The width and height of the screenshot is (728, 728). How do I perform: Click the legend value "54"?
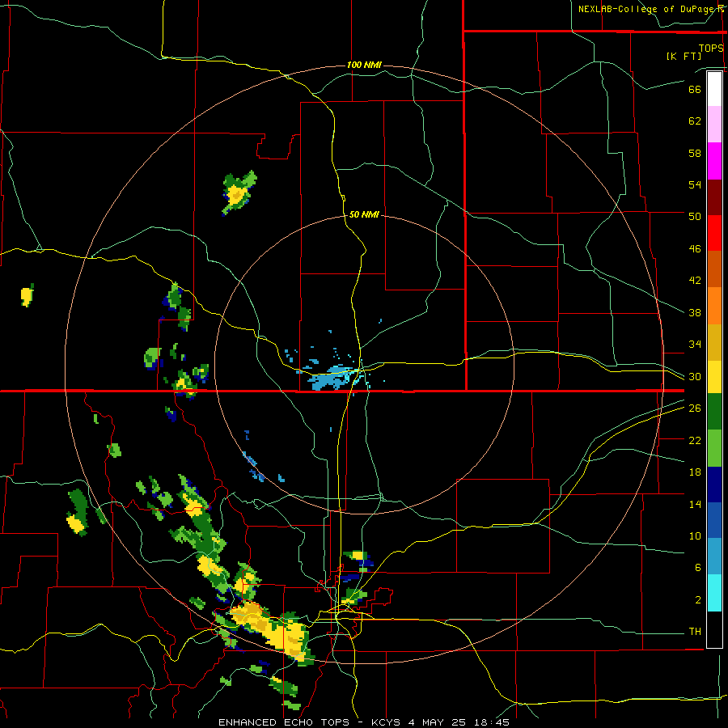pyautogui.click(x=695, y=184)
